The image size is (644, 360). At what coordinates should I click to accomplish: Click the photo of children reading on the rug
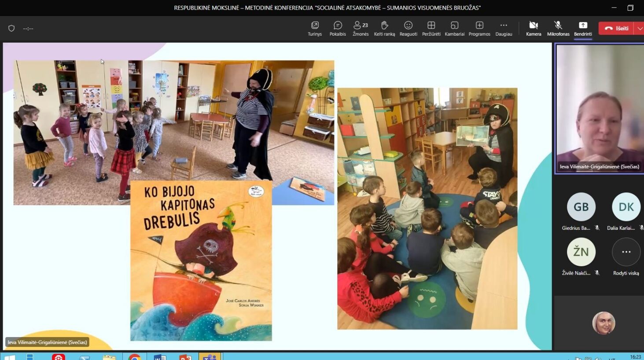coord(427,209)
